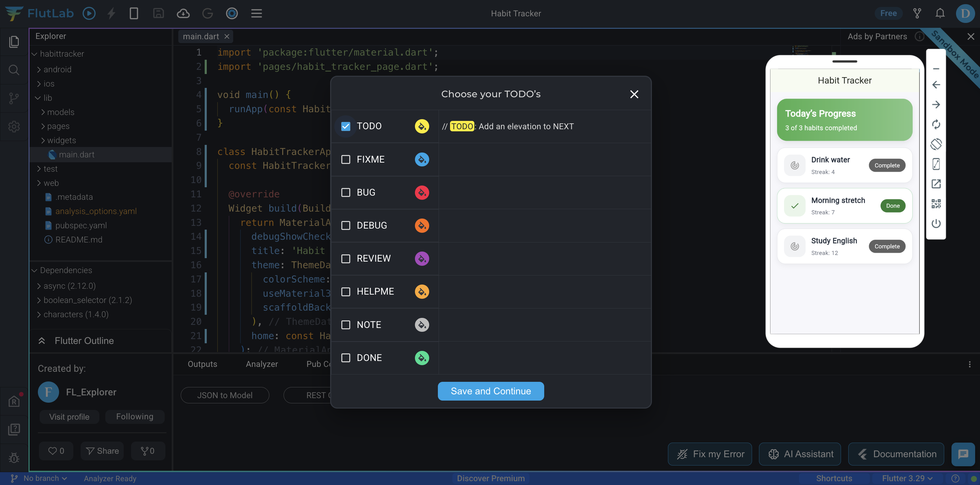Viewport: 980px width, 485px height.
Task: Open the Flutter 3.29 version dropdown
Action: [907, 478]
